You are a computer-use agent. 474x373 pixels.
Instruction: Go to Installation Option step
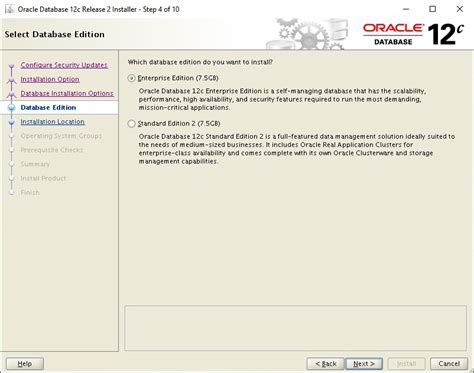tap(50, 79)
